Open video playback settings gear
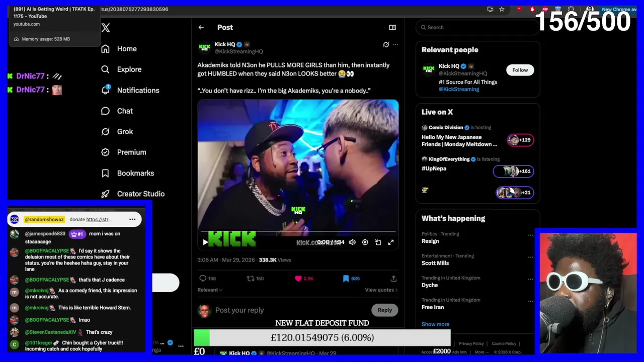The height and width of the screenshot is (362, 644). tap(365, 242)
